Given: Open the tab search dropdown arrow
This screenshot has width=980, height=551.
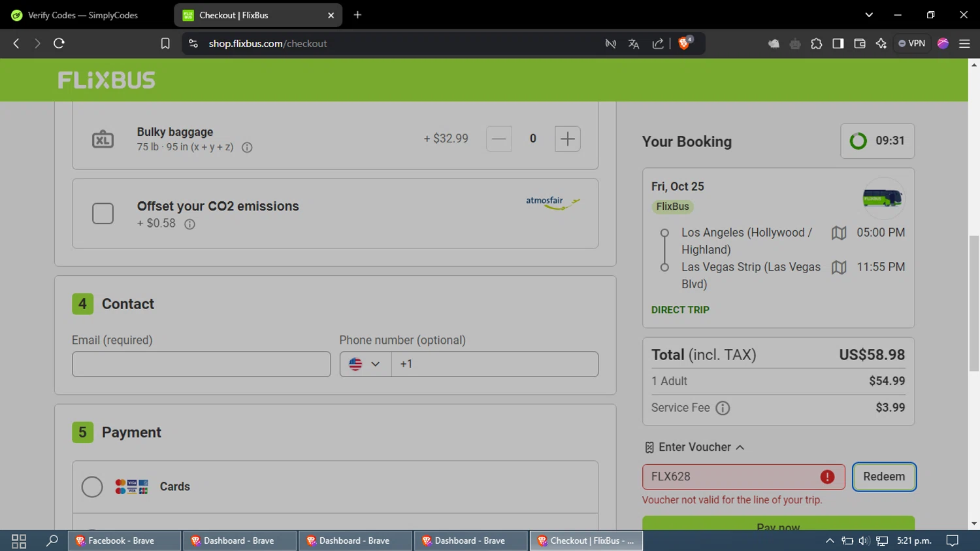Looking at the screenshot, I should tap(868, 15).
